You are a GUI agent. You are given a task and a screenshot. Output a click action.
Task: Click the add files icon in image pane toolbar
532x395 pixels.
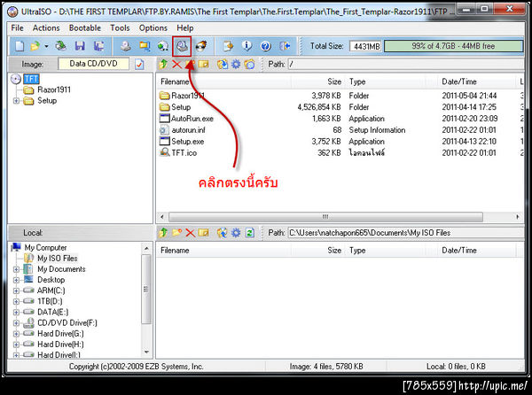tap(223, 64)
